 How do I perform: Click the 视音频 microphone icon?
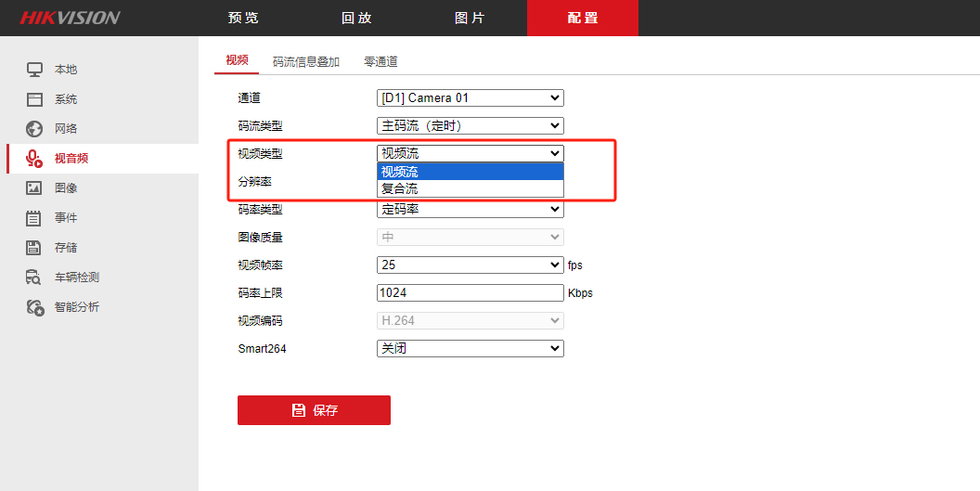(34, 158)
